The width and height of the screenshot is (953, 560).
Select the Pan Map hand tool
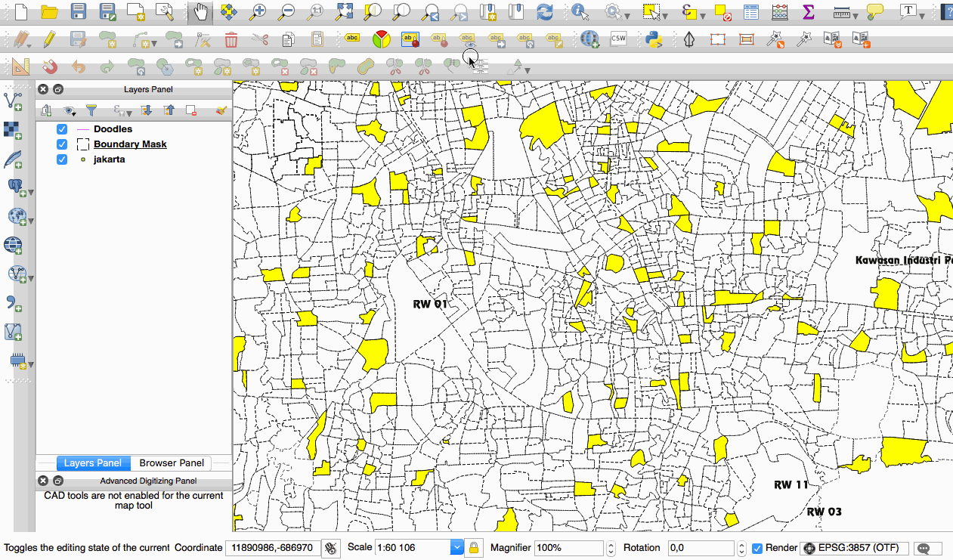(x=200, y=11)
